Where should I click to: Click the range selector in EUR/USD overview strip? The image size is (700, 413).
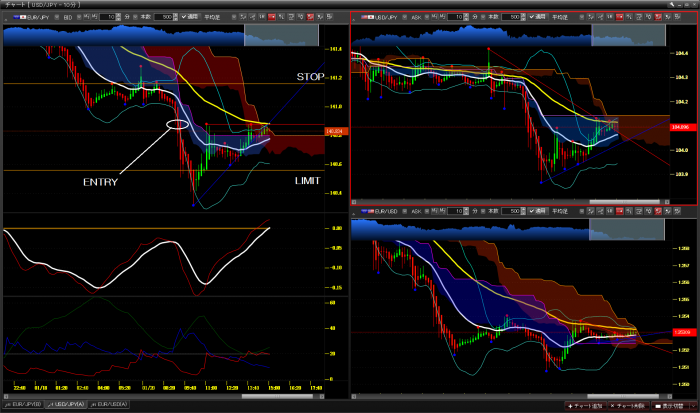click(x=627, y=229)
